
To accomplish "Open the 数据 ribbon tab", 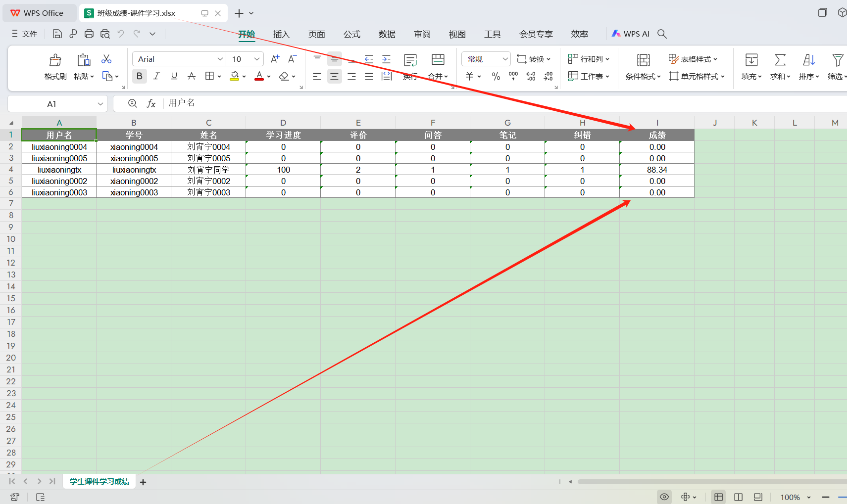I will coord(387,34).
